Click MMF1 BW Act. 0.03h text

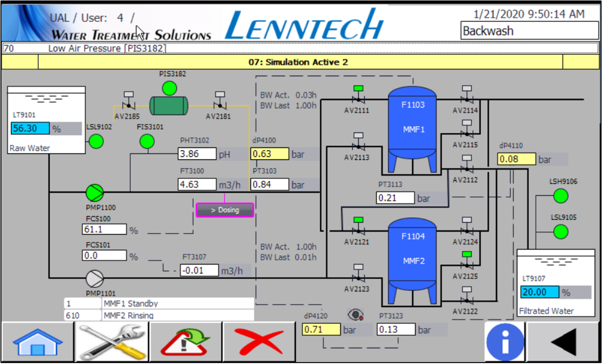click(x=288, y=95)
